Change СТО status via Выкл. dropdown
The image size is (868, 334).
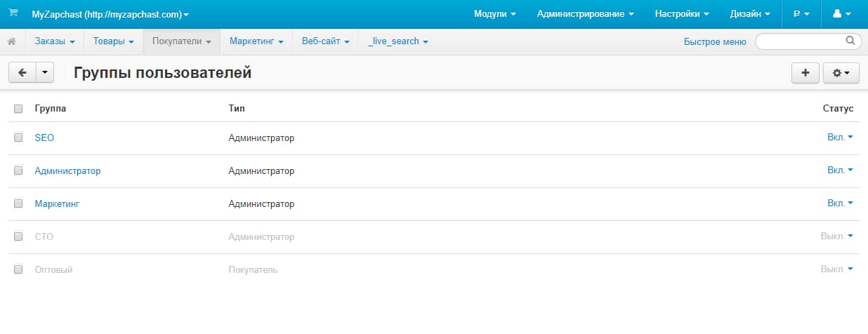837,236
